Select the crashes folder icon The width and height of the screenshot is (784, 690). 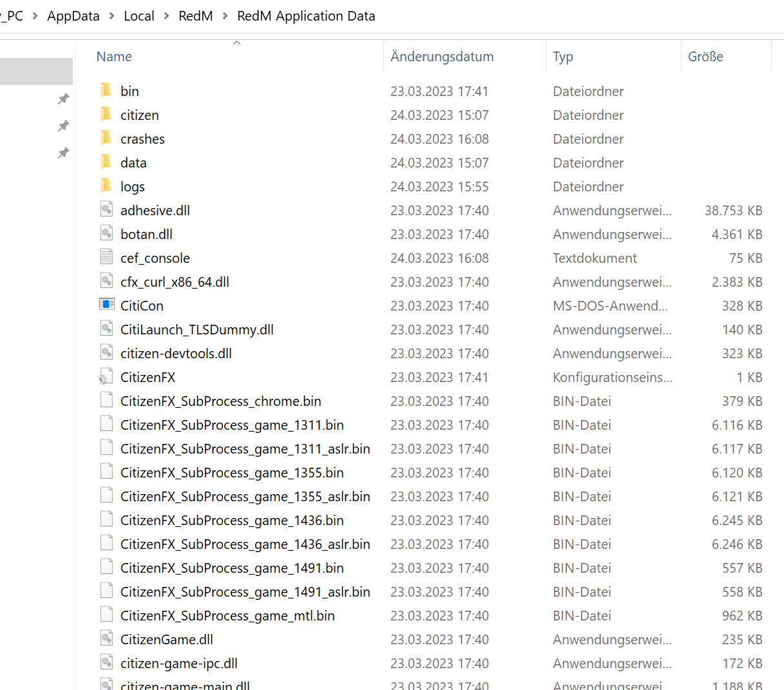coord(106,138)
